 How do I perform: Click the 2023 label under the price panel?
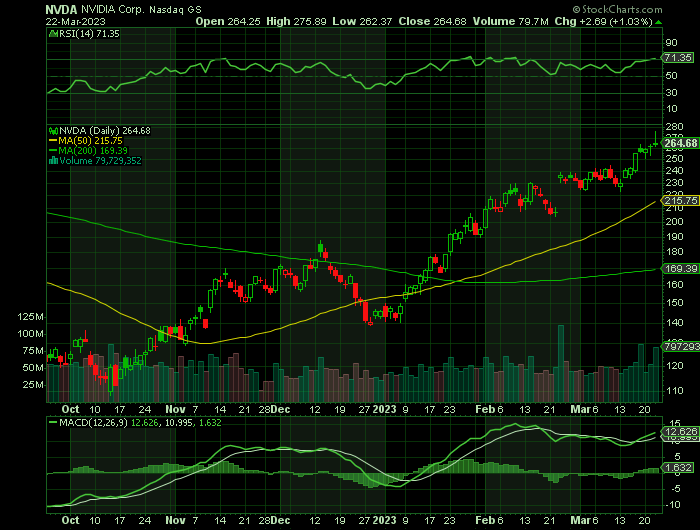[x=384, y=409]
